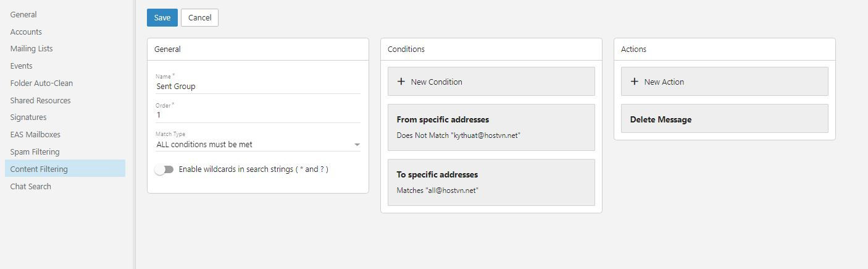Toggle Enable wildcards in search strings
The image size is (868, 269).
point(164,169)
